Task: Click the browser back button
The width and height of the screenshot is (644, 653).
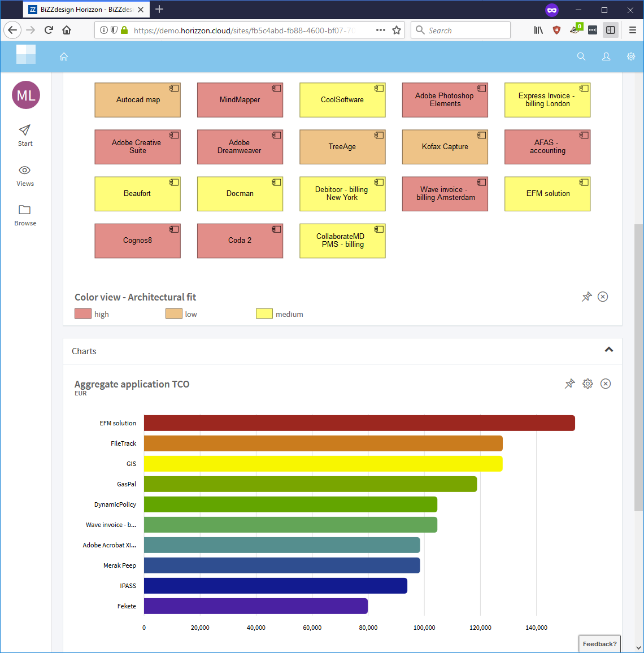Action: (12, 30)
